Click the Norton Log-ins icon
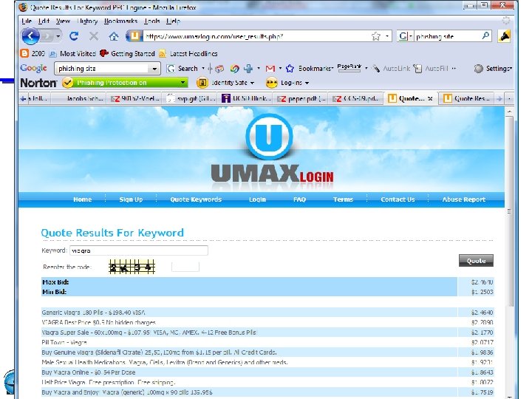 [271, 83]
